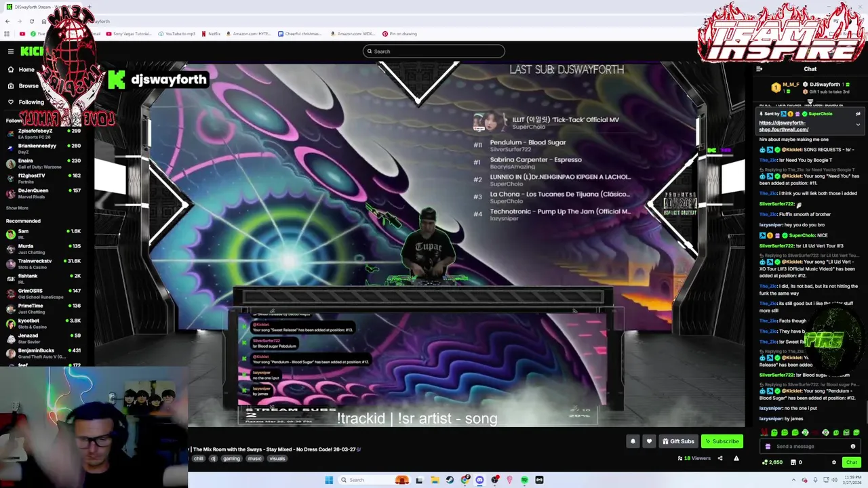Expand Show More followed channels
This screenshot has height=488, width=868.
coord(17,208)
